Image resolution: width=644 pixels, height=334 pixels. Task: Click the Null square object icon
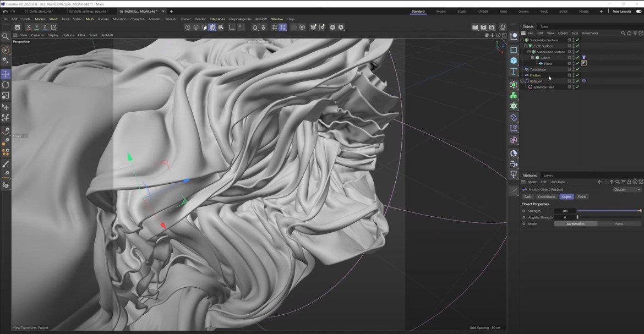click(514, 50)
